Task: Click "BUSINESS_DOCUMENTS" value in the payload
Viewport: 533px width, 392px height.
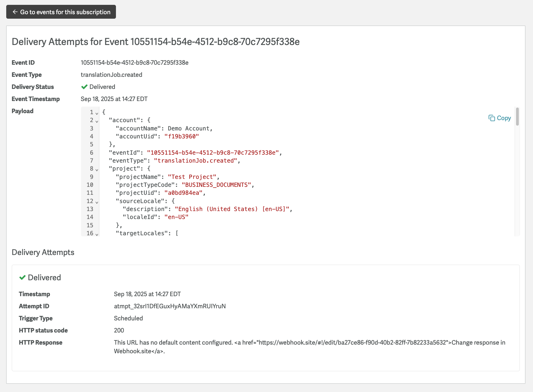Action: (x=216, y=185)
